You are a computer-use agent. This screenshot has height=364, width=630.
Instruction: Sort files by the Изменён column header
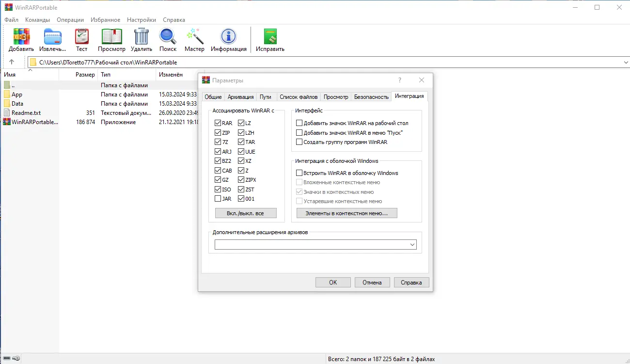click(x=177, y=75)
